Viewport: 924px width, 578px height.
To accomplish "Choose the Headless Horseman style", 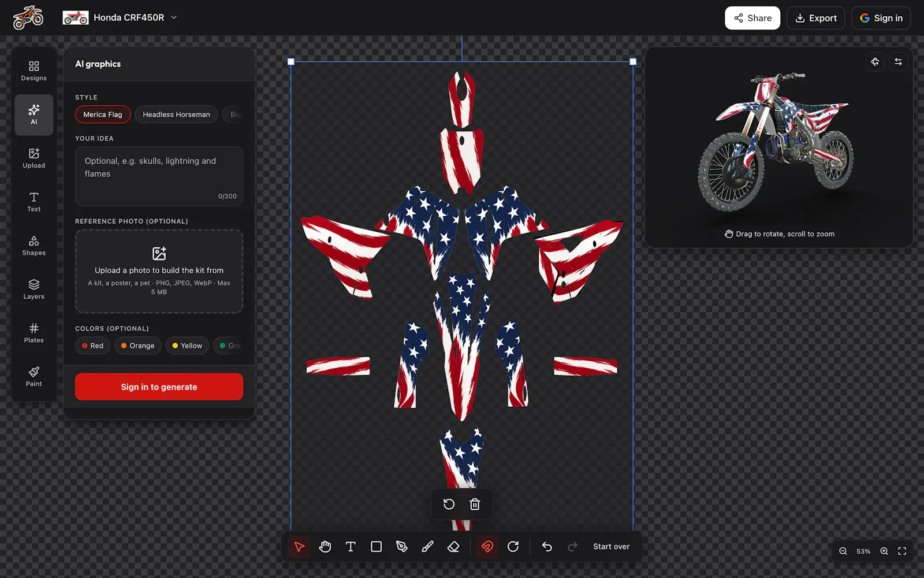I will 176,114.
